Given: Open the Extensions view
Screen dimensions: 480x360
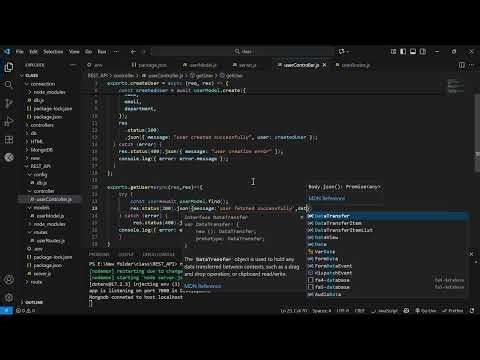Looking at the screenshot, I should (9, 139).
